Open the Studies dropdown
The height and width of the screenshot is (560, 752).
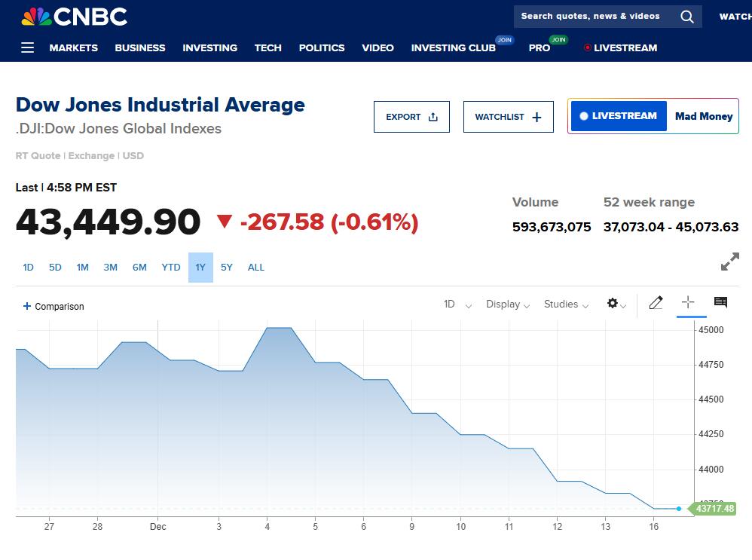pyautogui.click(x=567, y=304)
